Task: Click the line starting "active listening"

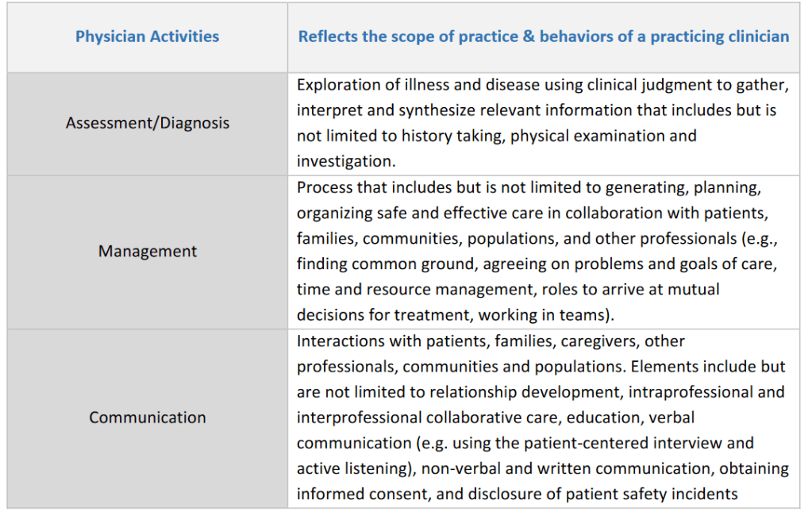Action: (x=543, y=468)
